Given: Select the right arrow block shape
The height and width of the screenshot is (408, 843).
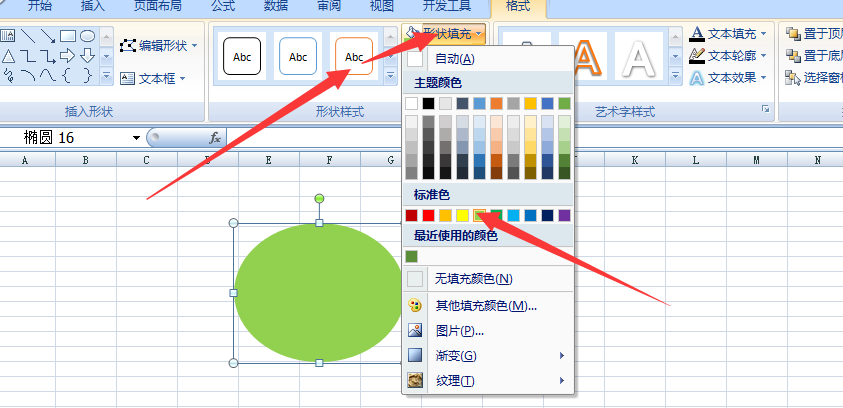Looking at the screenshot, I should (x=68, y=55).
